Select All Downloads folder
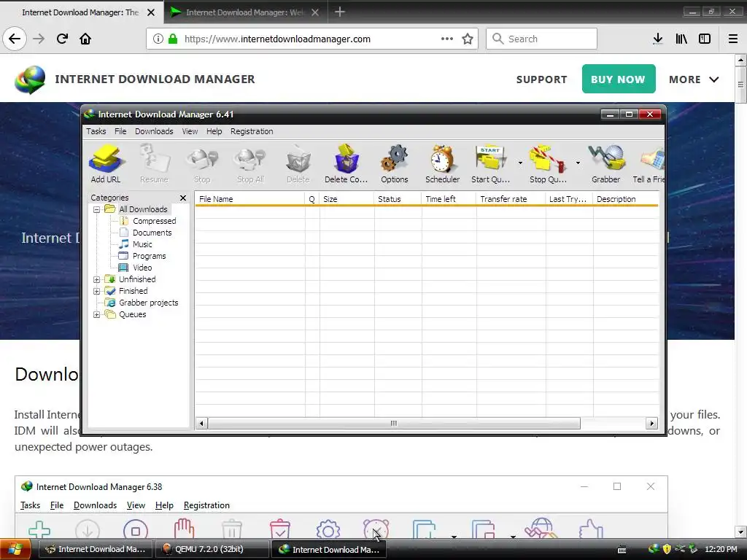 tap(143, 209)
